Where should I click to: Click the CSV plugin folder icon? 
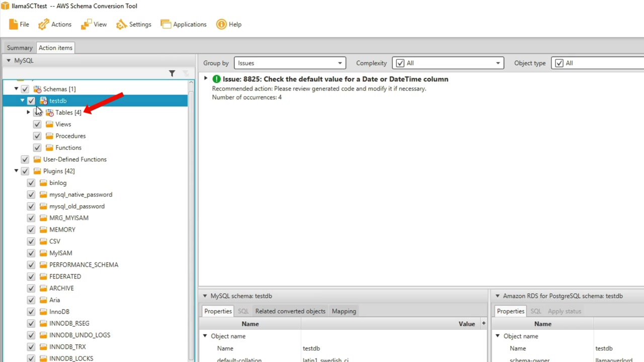pyautogui.click(x=43, y=241)
